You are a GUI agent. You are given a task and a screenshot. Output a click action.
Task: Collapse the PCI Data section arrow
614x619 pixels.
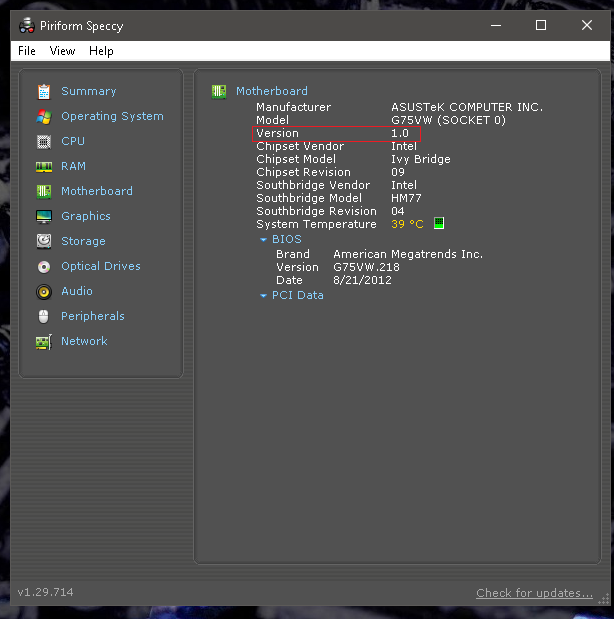pyautogui.click(x=263, y=296)
